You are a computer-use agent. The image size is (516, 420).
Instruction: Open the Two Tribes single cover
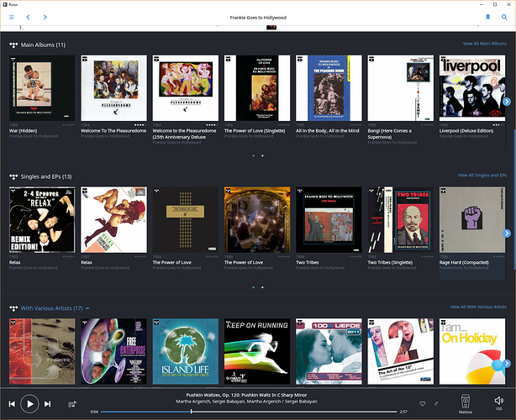coord(329,220)
